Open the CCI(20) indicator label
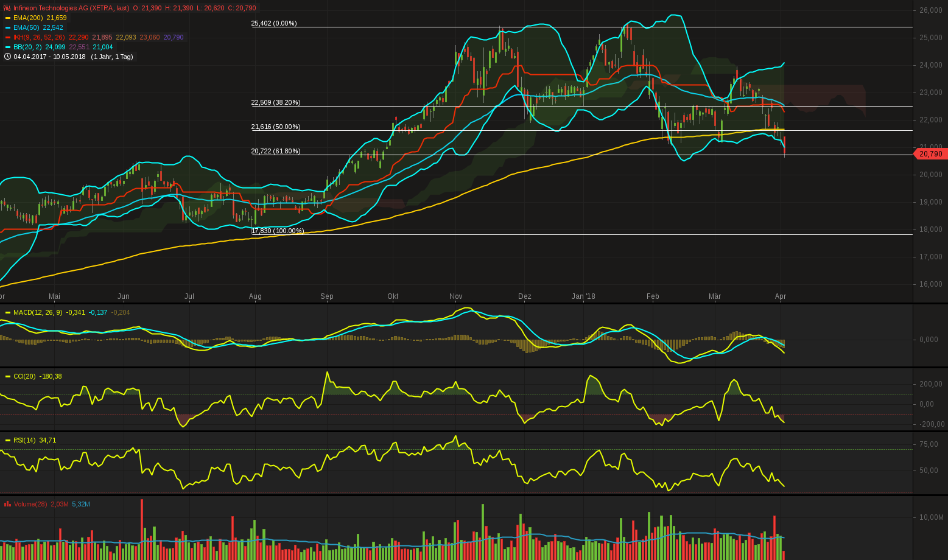This screenshot has height=560, width=948. point(24,376)
